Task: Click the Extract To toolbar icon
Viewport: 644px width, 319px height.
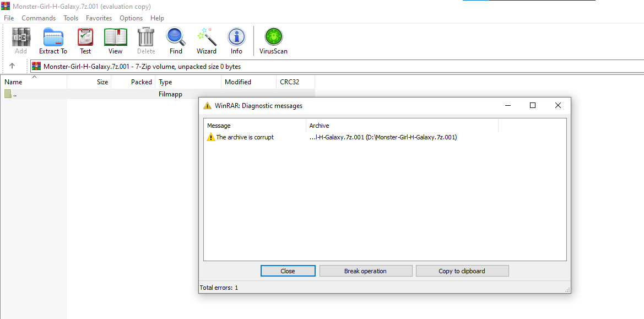Action: 53,37
